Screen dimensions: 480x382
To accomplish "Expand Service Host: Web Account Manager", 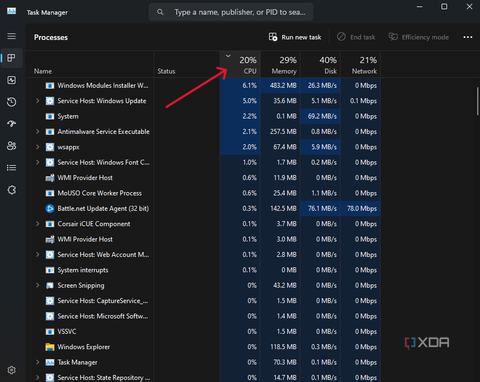I will point(37,255).
